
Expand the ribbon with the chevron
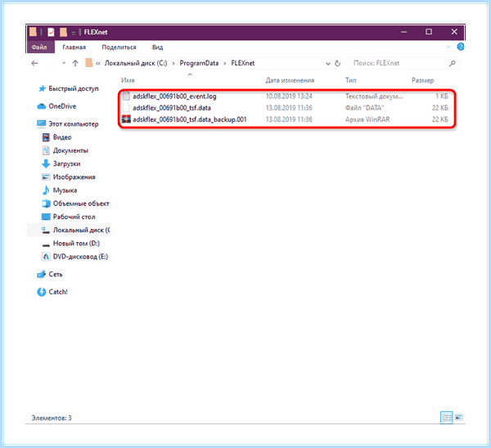pyautogui.click(x=448, y=47)
